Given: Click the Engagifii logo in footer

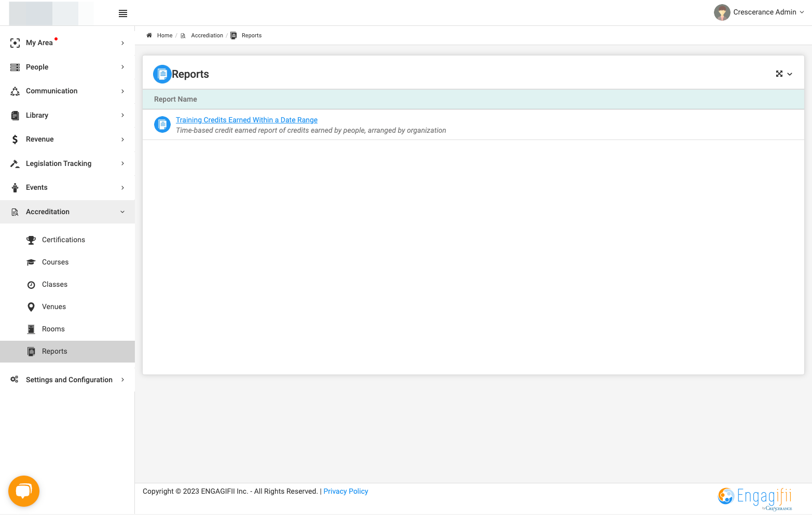Looking at the screenshot, I should [x=755, y=499].
